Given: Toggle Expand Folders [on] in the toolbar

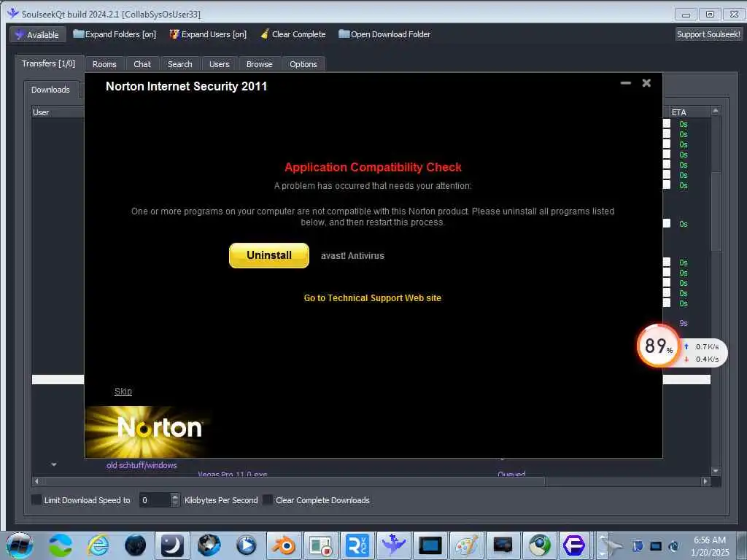Looking at the screenshot, I should [115, 34].
